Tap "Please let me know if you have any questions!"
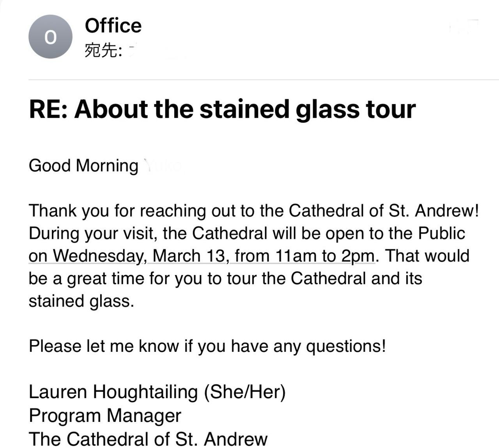This screenshot has height=448, width=499. 207,346
